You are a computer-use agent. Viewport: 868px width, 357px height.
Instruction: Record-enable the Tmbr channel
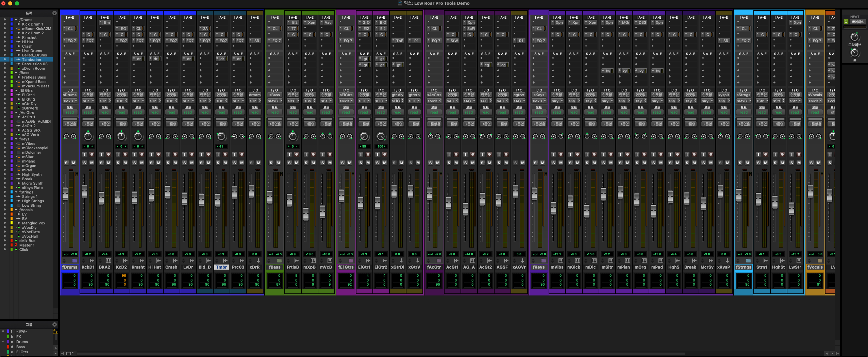click(225, 154)
